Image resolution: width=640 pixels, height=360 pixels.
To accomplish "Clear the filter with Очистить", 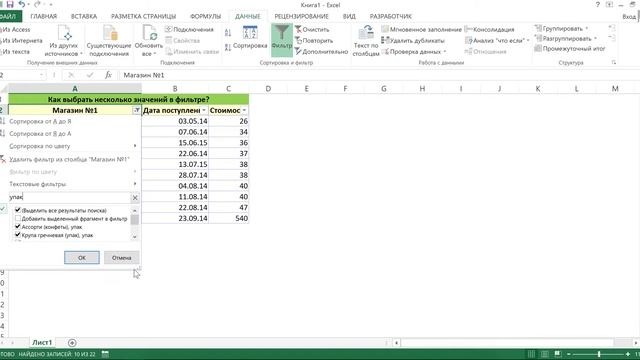I will coord(312,29).
